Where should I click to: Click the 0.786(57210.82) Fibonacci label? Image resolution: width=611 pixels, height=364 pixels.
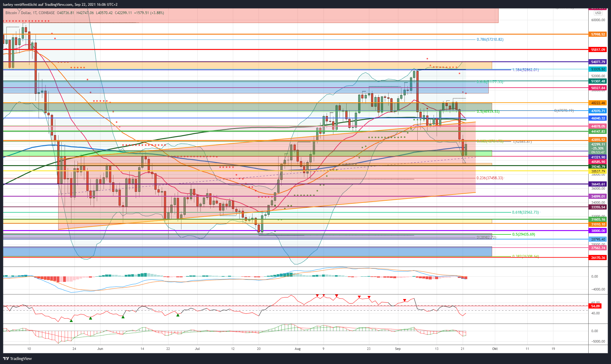490,40
